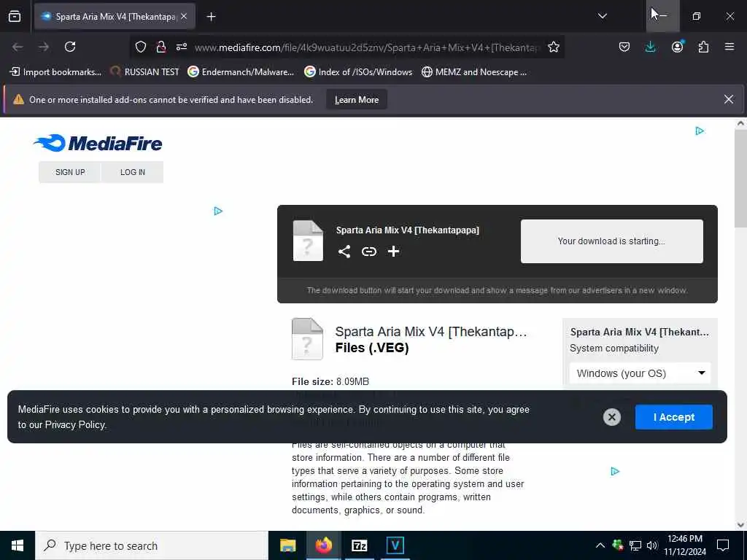
Task: Click the taskbar search box
Action: (152, 545)
